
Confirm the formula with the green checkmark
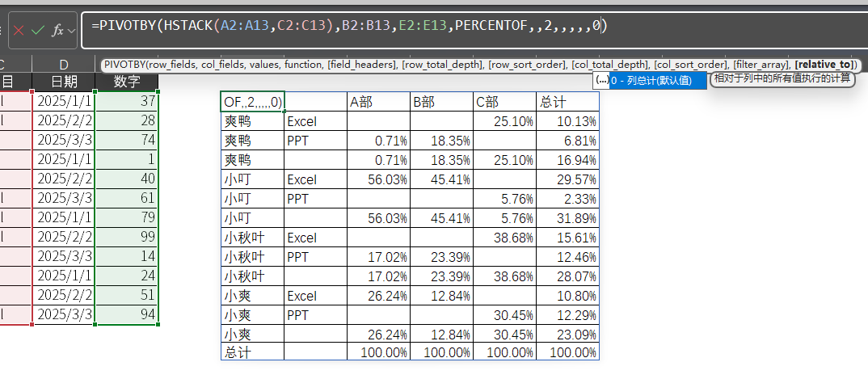click(38, 31)
